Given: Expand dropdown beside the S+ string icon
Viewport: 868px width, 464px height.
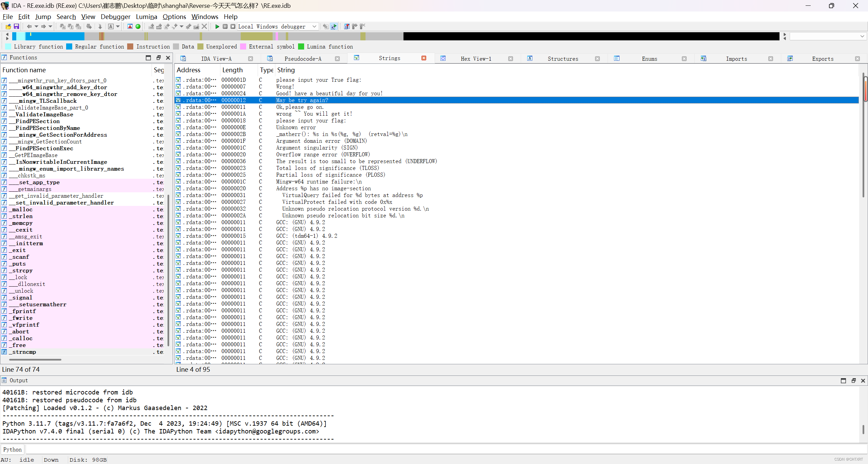Looking at the screenshot, I should click(x=181, y=26).
